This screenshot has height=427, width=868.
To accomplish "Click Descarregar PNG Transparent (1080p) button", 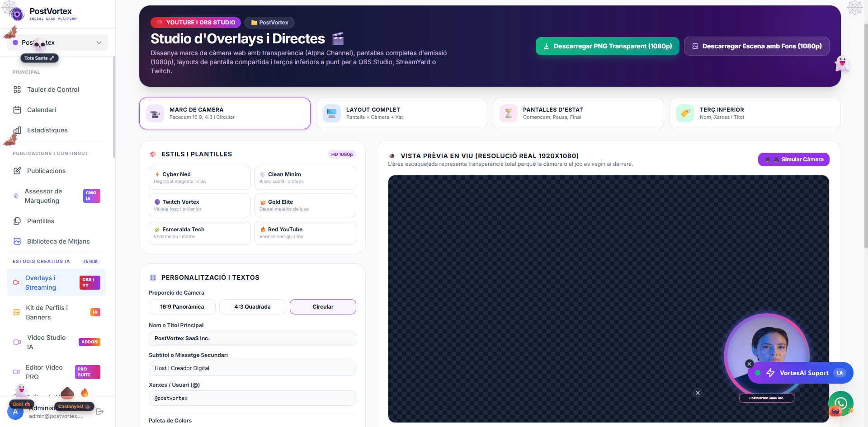I will click(x=608, y=46).
